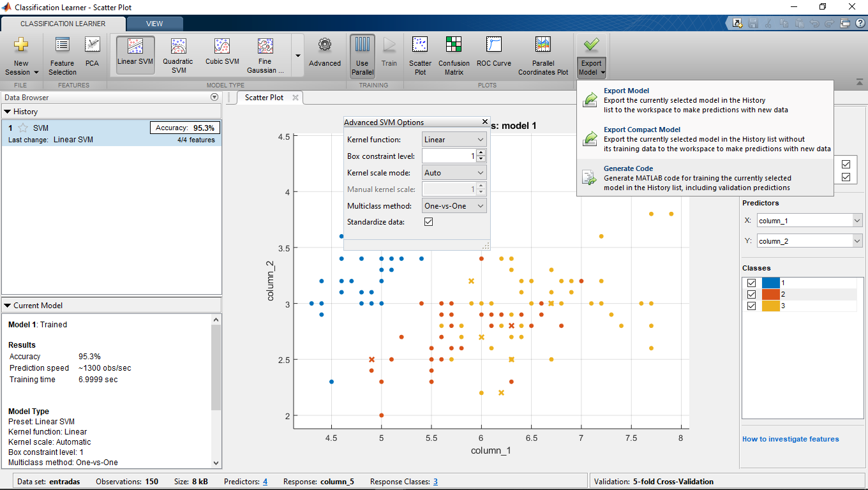Close the Scatter Plot tab

coord(296,98)
